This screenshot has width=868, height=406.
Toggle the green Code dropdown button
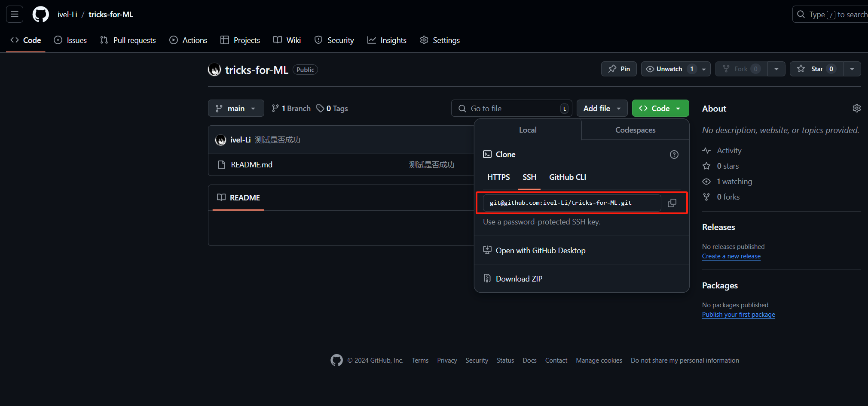660,108
